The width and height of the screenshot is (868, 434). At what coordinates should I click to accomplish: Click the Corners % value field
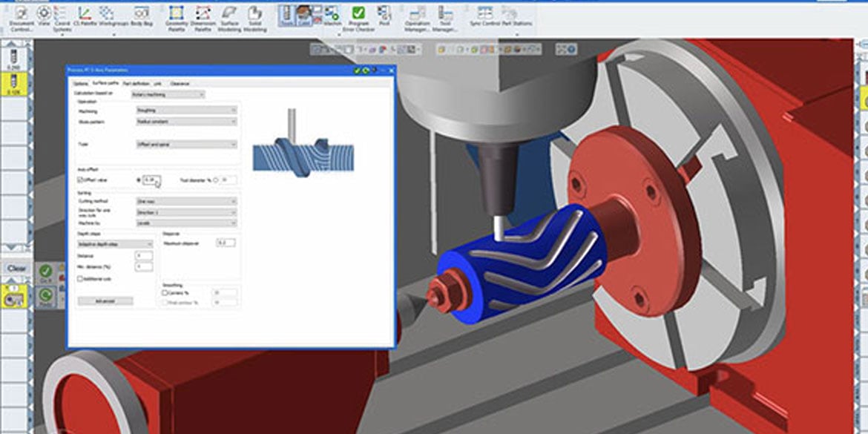click(x=225, y=292)
